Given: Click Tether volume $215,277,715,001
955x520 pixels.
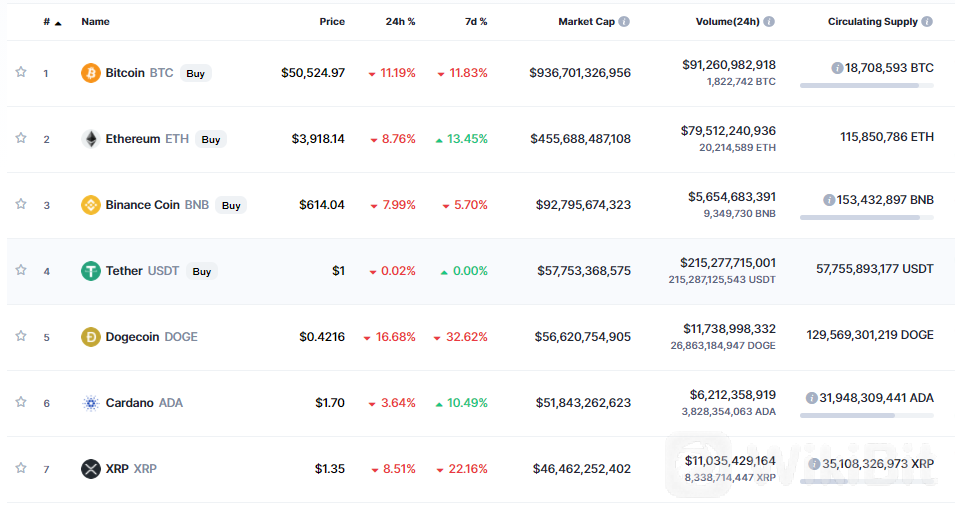Looking at the screenshot, I should point(728,263).
